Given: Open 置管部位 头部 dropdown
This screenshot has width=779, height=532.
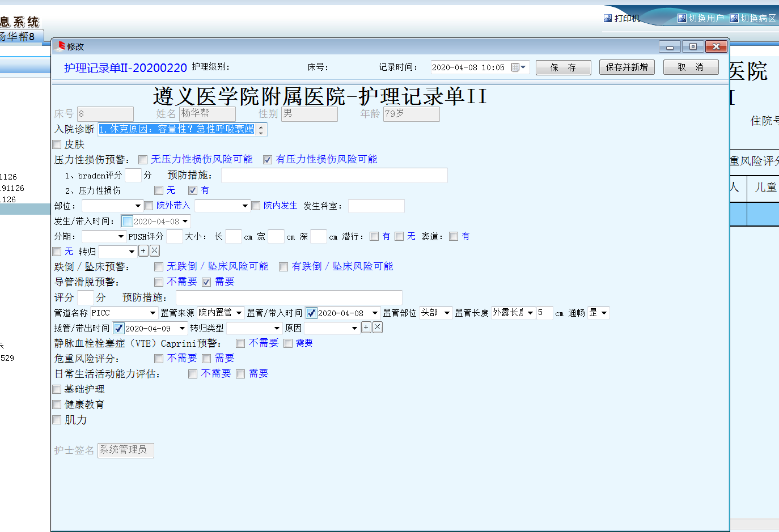Looking at the screenshot, I should click(x=447, y=313).
